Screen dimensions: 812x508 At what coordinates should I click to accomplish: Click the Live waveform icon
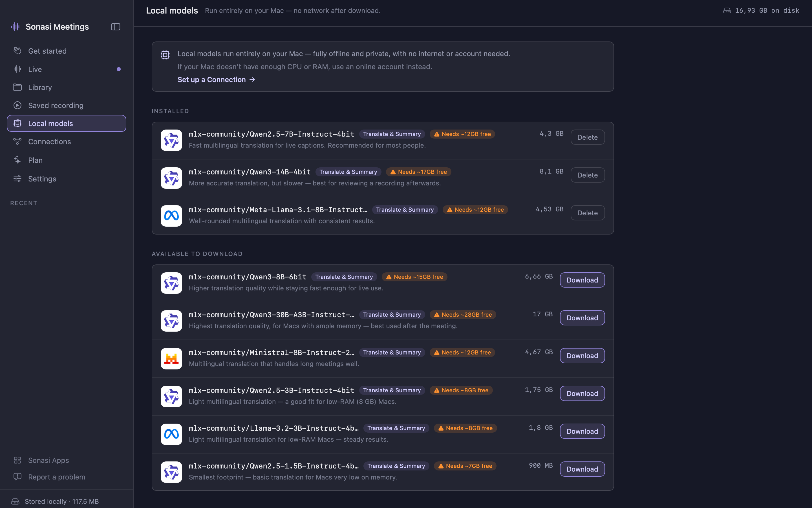[x=17, y=69]
